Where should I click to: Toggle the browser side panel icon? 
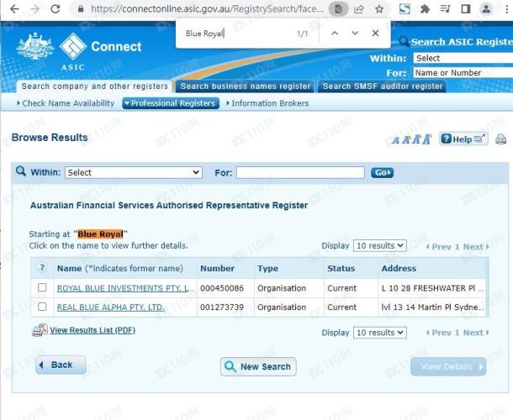(x=466, y=9)
